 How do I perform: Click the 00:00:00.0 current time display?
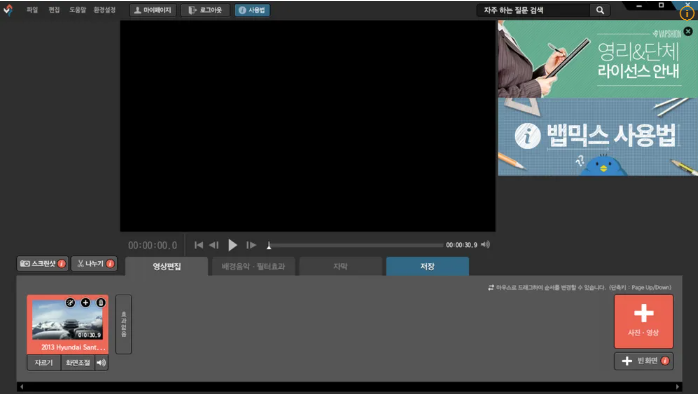153,245
